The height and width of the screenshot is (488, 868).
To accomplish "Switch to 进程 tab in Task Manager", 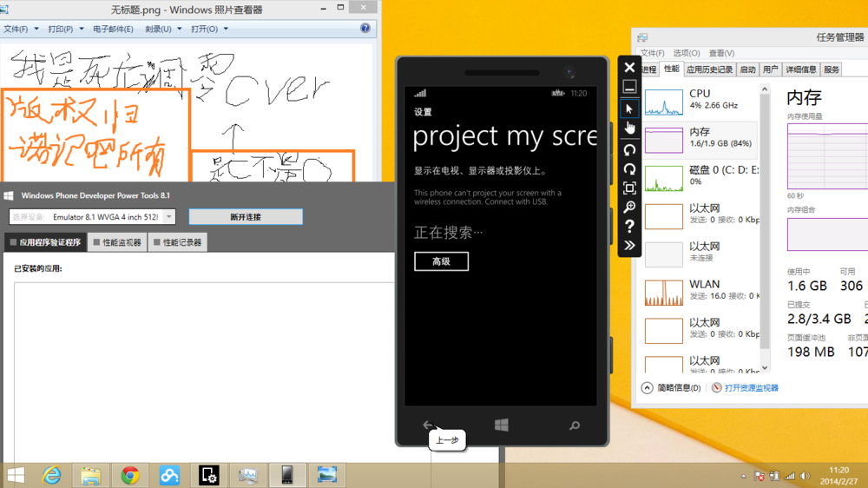I will [x=648, y=69].
